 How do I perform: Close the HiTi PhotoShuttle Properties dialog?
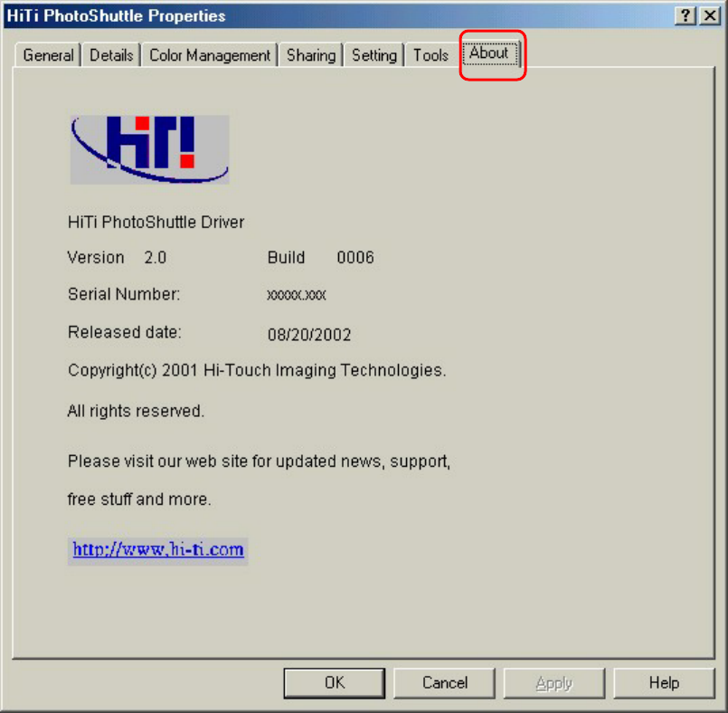coord(710,15)
